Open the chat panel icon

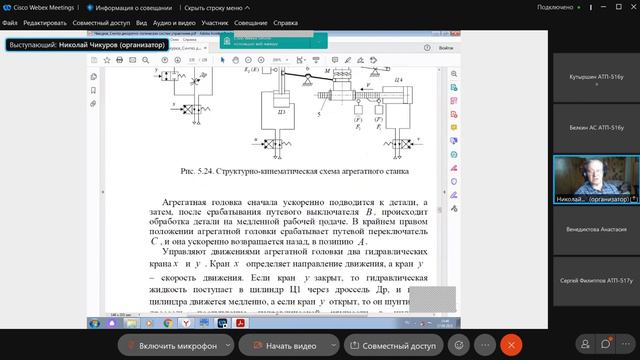[x=606, y=344]
